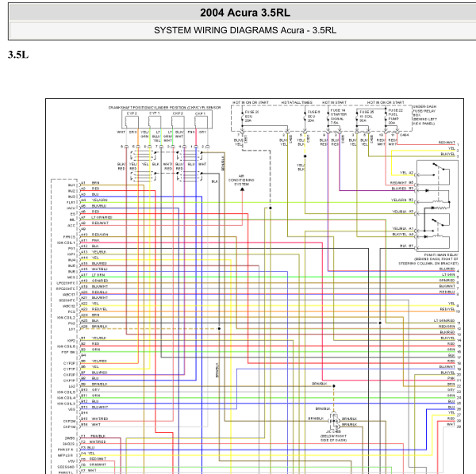Image resolution: width=476 pixels, height=474 pixels.
Task: Click the "IGN COIL 1" signal label
Action: point(66,243)
